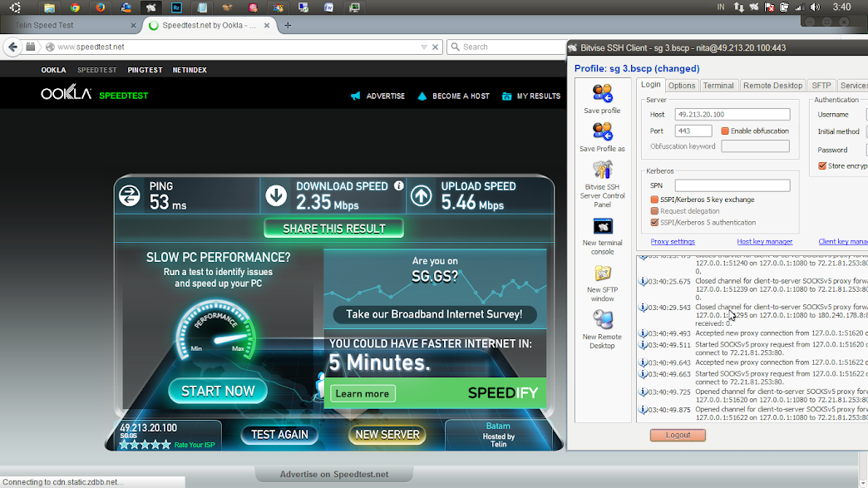Click TEST AGAIN button

pos(279,435)
